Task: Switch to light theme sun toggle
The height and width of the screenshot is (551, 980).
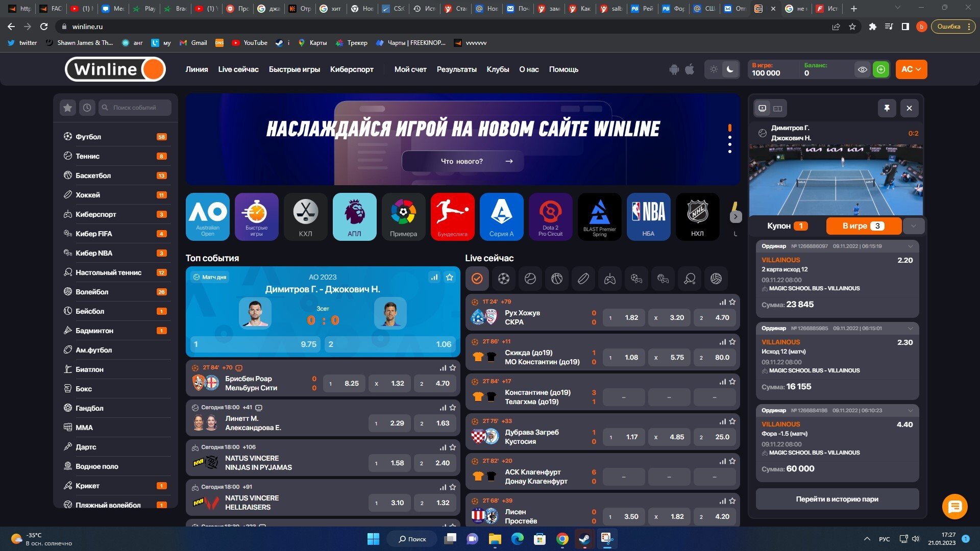Action: [x=714, y=69]
